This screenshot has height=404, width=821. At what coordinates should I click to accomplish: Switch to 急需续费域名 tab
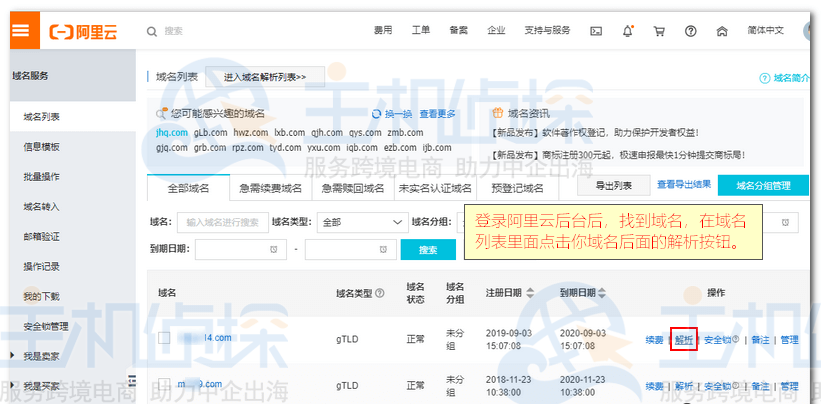click(x=271, y=188)
